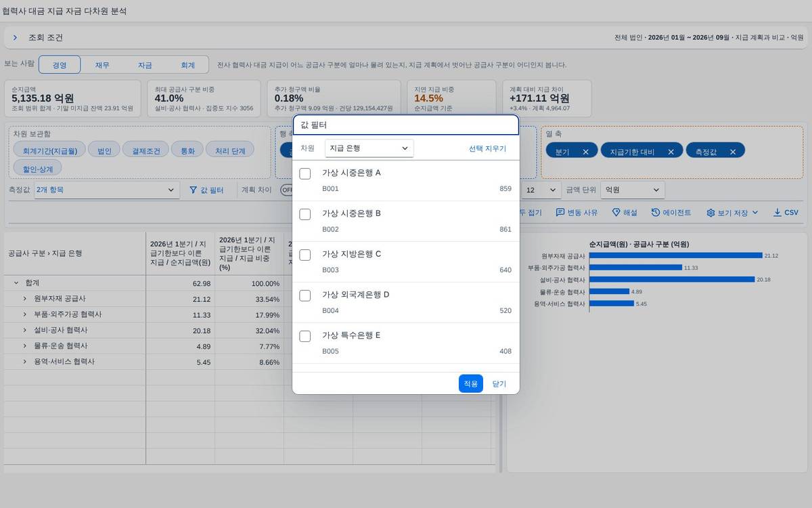The width and height of the screenshot is (812, 508).
Task: Click the 용역·서비스 협력사 chart bar
Action: tap(612, 303)
